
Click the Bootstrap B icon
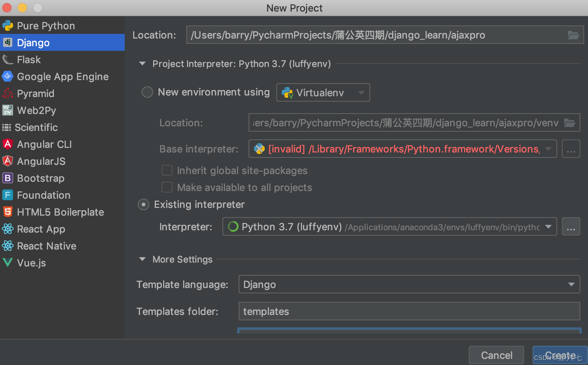point(8,178)
